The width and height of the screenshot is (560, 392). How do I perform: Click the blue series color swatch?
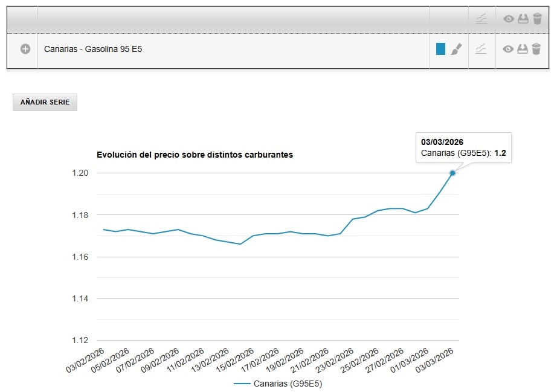coord(440,49)
